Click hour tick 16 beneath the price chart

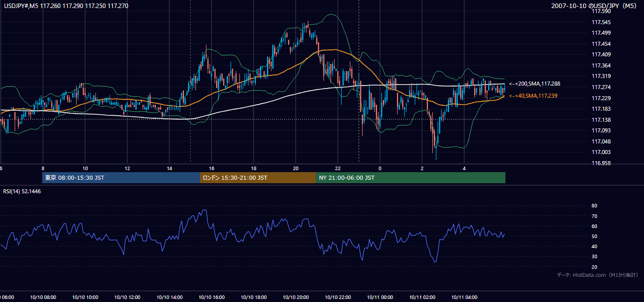[212, 168]
